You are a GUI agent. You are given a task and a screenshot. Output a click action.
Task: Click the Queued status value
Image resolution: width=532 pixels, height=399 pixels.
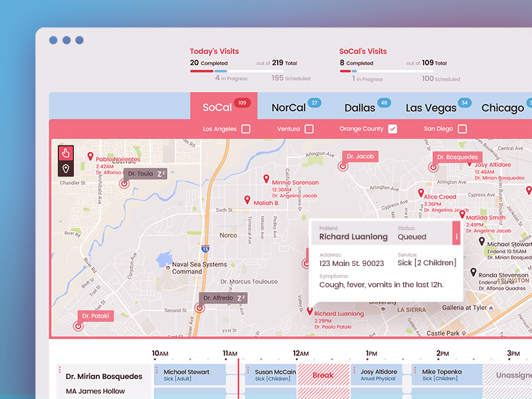(412, 237)
